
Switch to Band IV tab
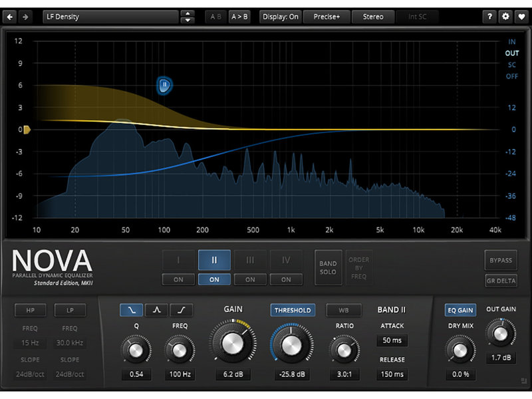click(x=286, y=260)
